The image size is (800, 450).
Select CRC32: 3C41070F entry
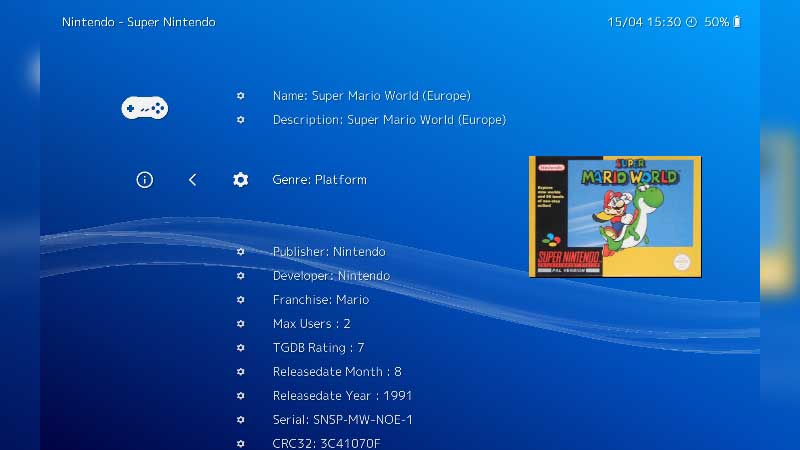coord(327,443)
